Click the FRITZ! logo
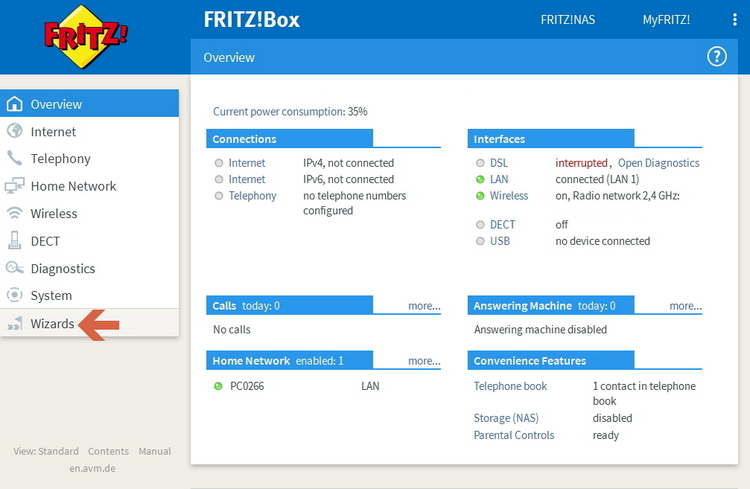 click(x=86, y=38)
